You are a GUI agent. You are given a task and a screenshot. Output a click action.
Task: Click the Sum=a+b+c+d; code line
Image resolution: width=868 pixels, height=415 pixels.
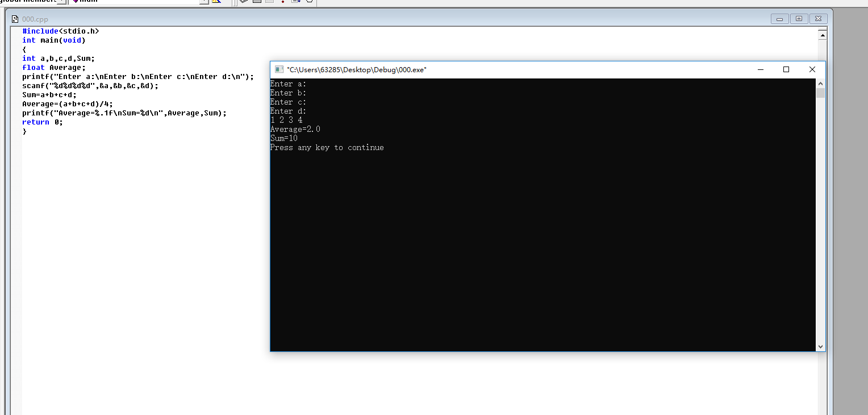click(49, 95)
